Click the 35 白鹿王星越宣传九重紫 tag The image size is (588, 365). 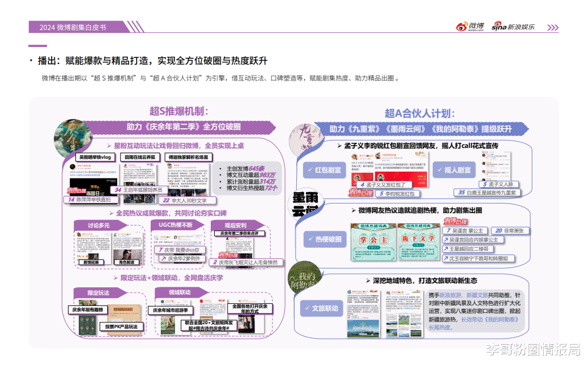pos(487,193)
